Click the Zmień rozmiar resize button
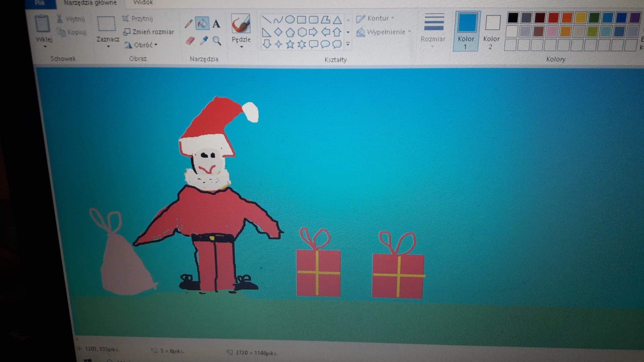This screenshot has height=362, width=644. [x=149, y=32]
